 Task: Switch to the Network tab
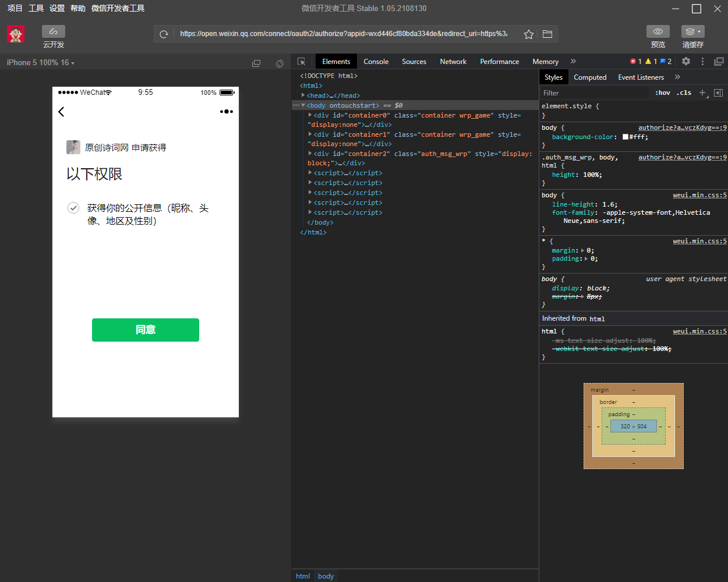click(453, 61)
